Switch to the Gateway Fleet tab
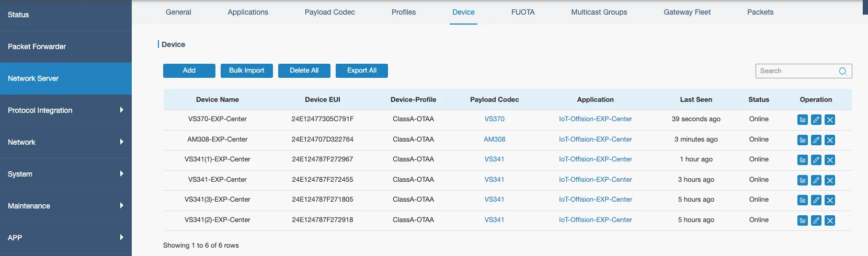Image resolution: width=868 pixels, height=256 pixels. [687, 12]
